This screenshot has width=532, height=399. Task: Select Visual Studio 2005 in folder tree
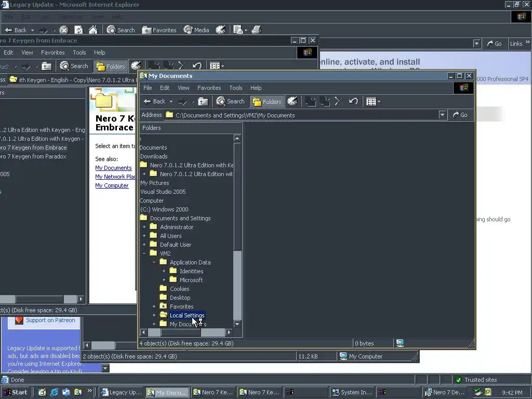point(163,192)
